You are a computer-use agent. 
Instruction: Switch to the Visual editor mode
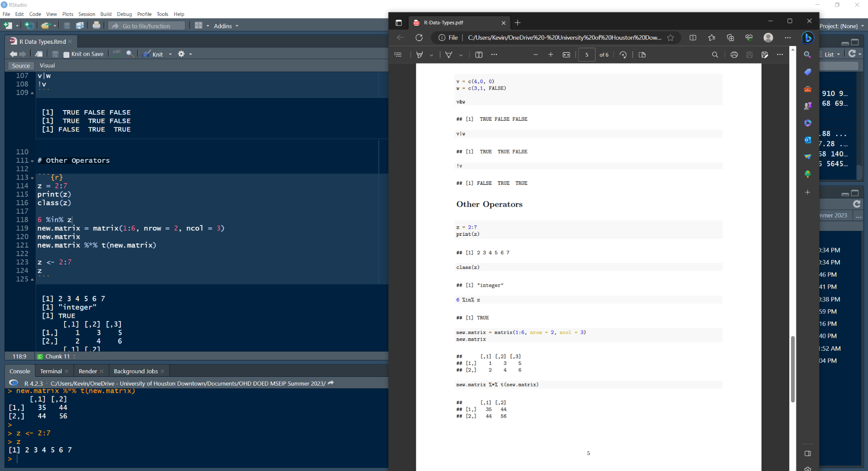[x=47, y=65]
